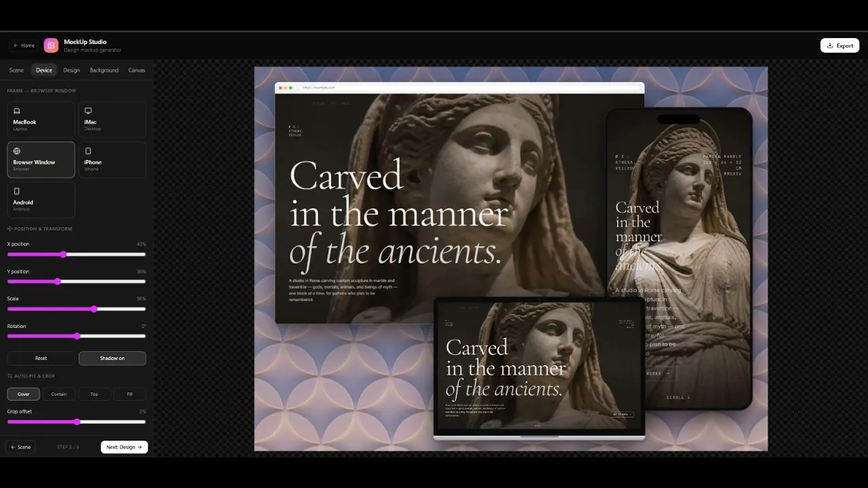Choose the Top fit mode
Viewport: 868px width, 488px height.
point(94,394)
